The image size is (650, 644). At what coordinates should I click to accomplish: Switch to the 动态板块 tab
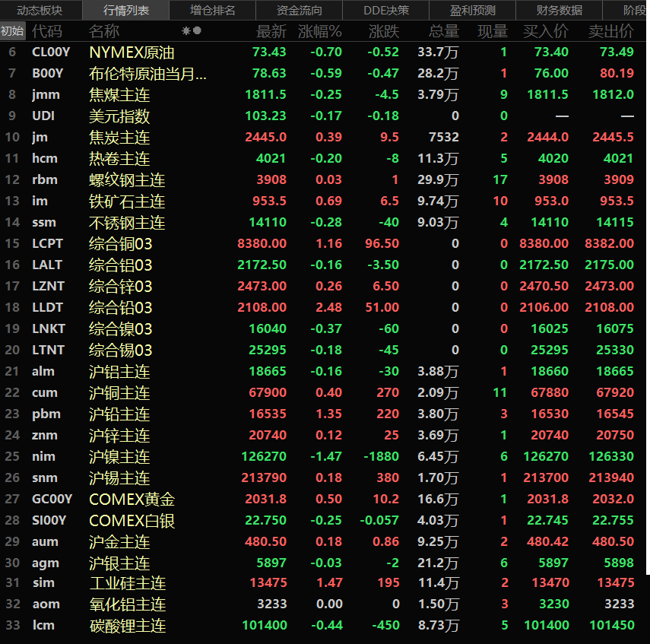[x=40, y=11]
